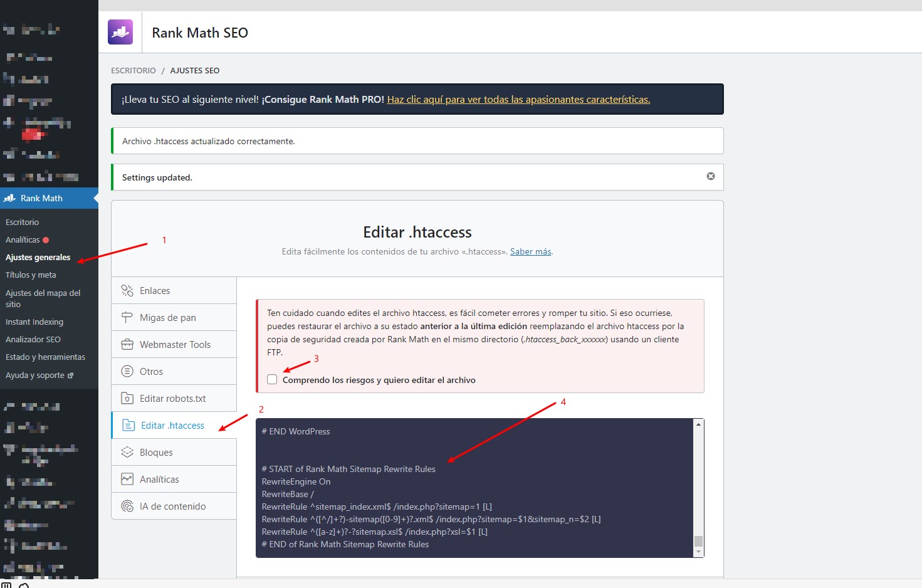The height and width of the screenshot is (588, 922).
Task: Open Instant Indexing menu item
Action: 34,322
